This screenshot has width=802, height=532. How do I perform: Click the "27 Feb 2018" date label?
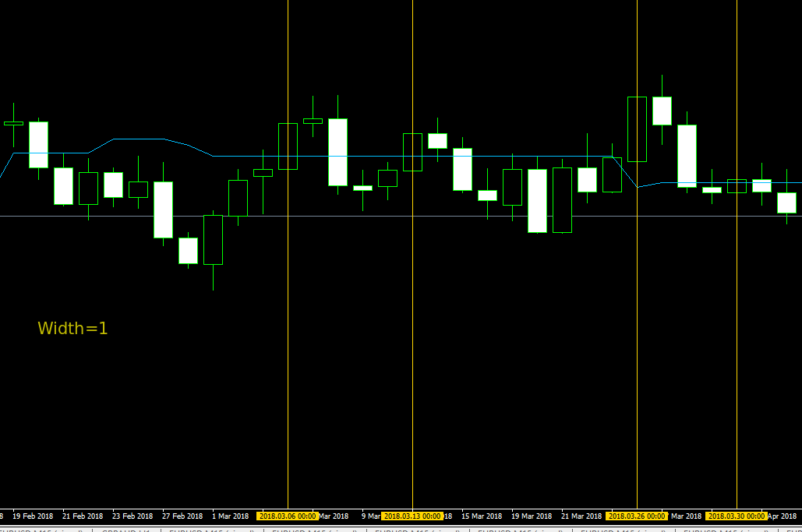pos(182,516)
